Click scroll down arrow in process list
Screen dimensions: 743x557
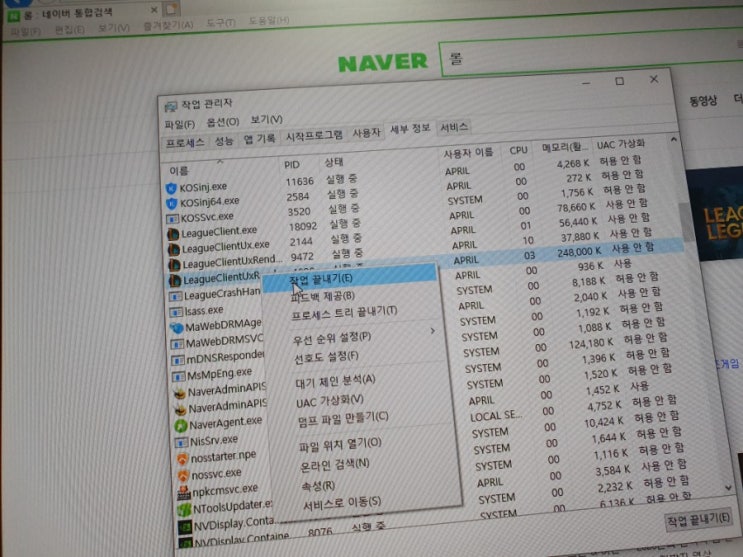(x=728, y=487)
